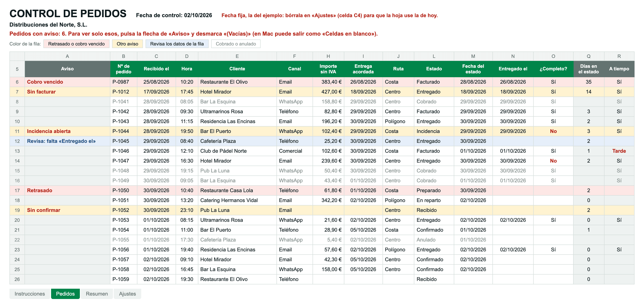
Task: Select hour cell 23:10
Action: click(x=187, y=210)
